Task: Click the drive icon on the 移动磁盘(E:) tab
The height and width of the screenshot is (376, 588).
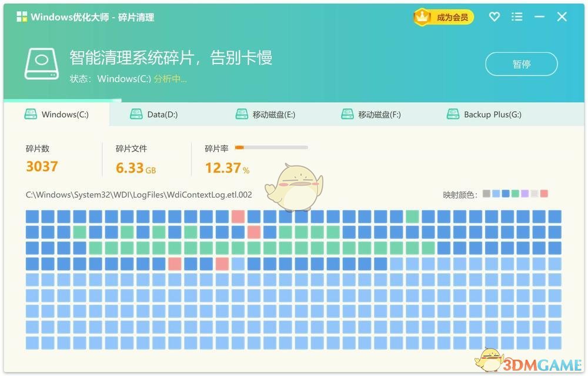Action: point(240,114)
